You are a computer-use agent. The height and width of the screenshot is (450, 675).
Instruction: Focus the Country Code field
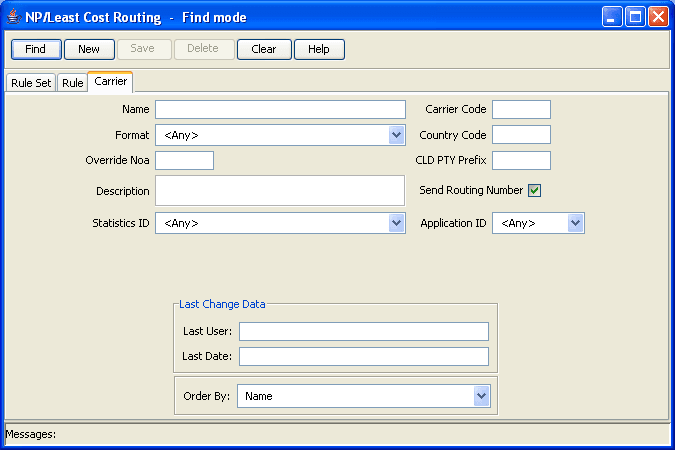[521, 135]
